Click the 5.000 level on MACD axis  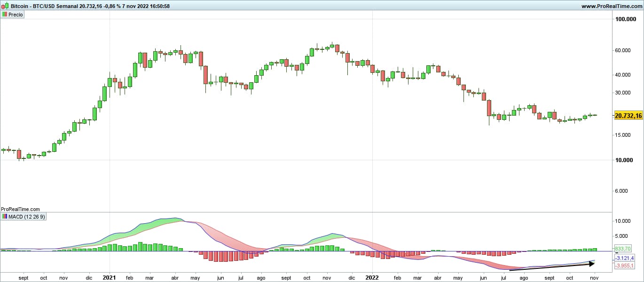click(624, 236)
